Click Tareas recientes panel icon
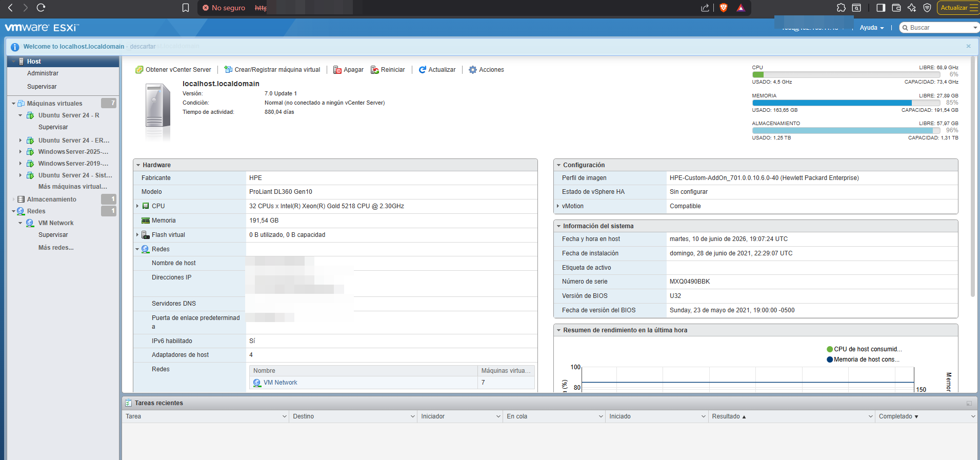 [128, 403]
